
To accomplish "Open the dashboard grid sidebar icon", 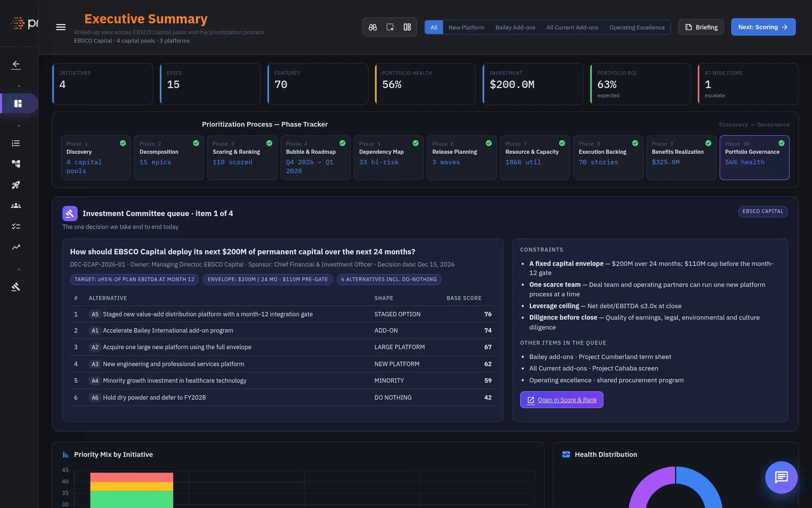I will tap(18, 104).
